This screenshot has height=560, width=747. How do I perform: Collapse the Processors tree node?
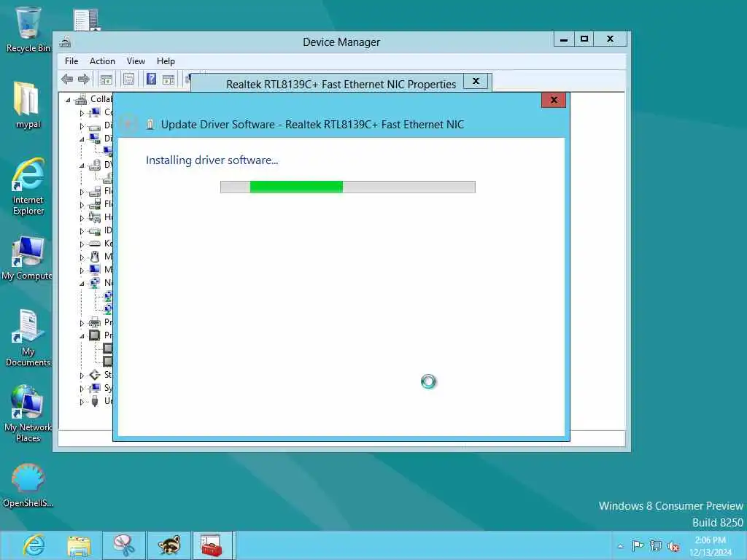82,335
